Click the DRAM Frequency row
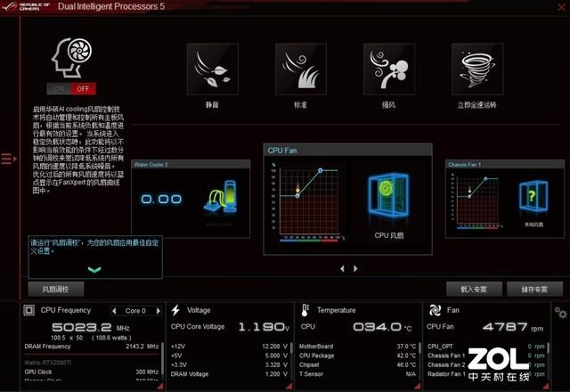This screenshot has width=570, height=392. 91,347
